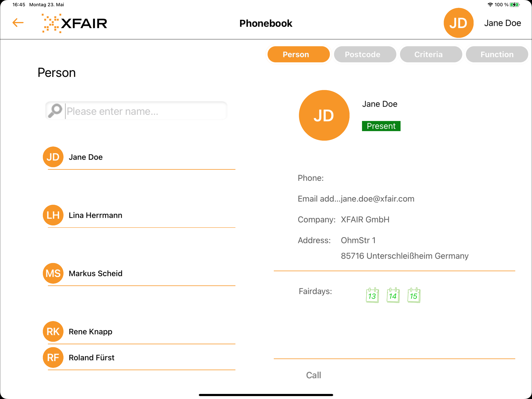Open jane.doe@xfair.com email address

pyautogui.click(x=377, y=199)
